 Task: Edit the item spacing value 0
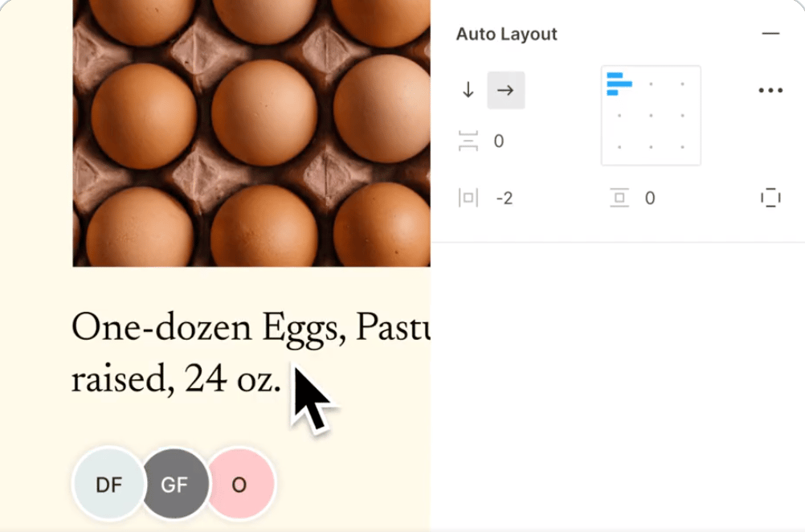coord(498,141)
